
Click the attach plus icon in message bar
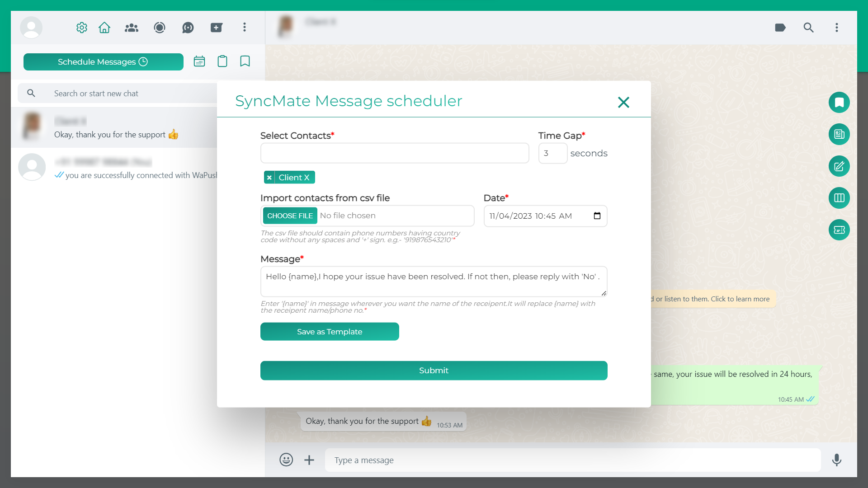(x=309, y=460)
